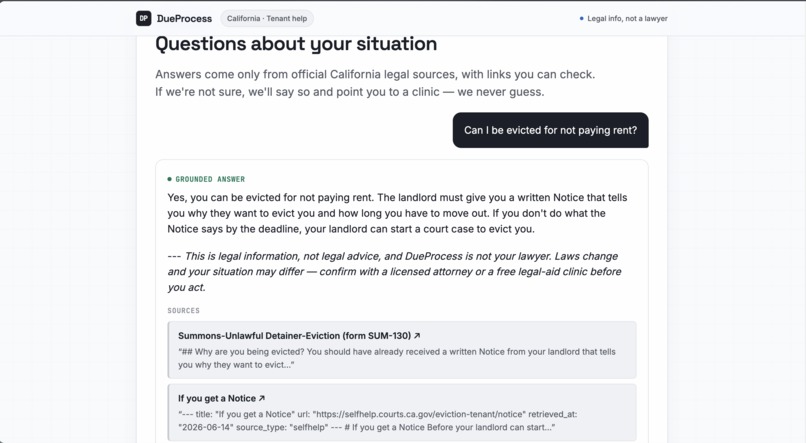Click the DP logo icon
Screen dimensions: 806x443
[143, 19]
